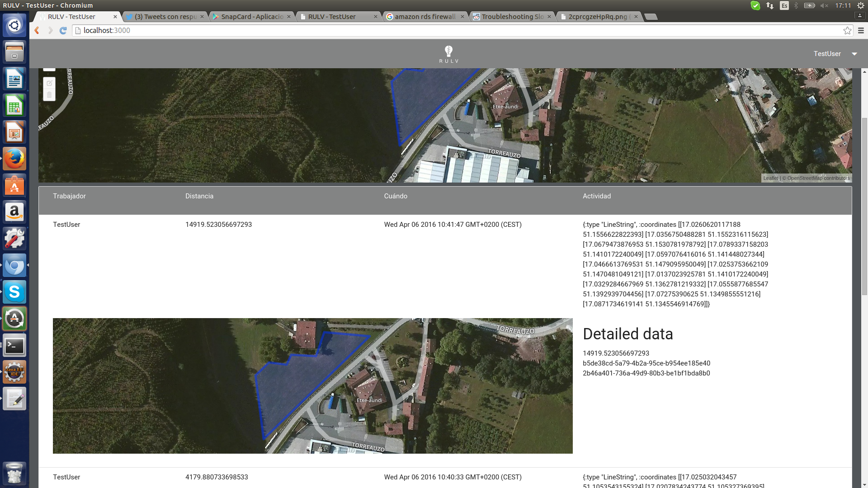Launch LibreOffice Writer from the launcher
Viewport: 868px width, 488px height.
coord(14,79)
